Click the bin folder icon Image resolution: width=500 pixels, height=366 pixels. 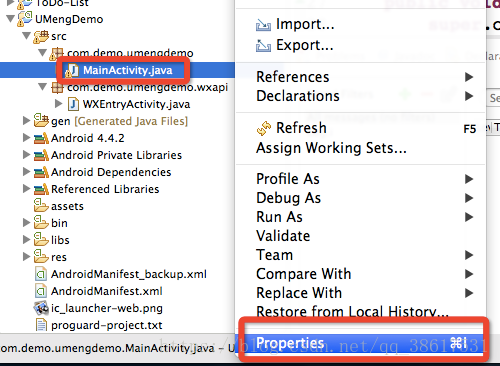point(41,223)
